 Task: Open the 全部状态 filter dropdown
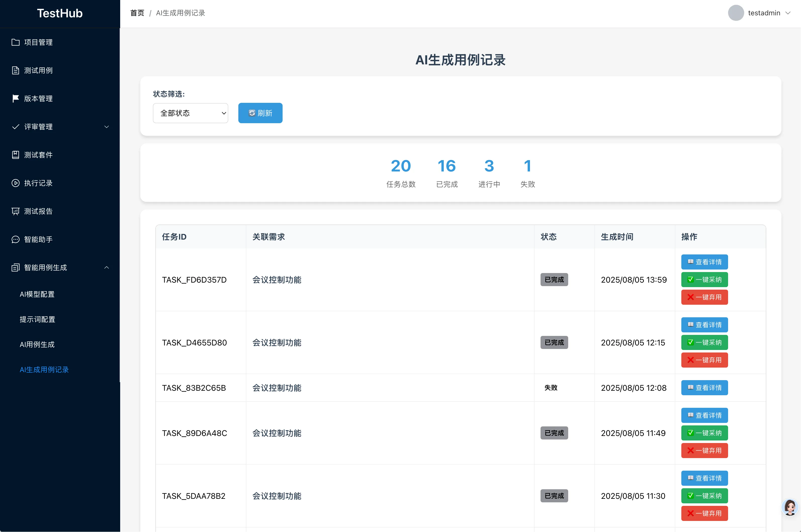coord(190,113)
